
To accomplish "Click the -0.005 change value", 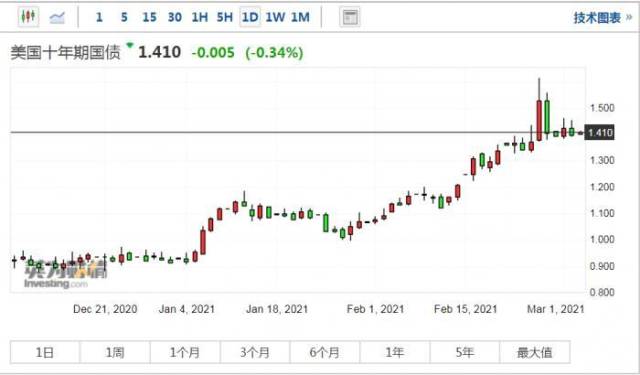I will pyautogui.click(x=213, y=53).
